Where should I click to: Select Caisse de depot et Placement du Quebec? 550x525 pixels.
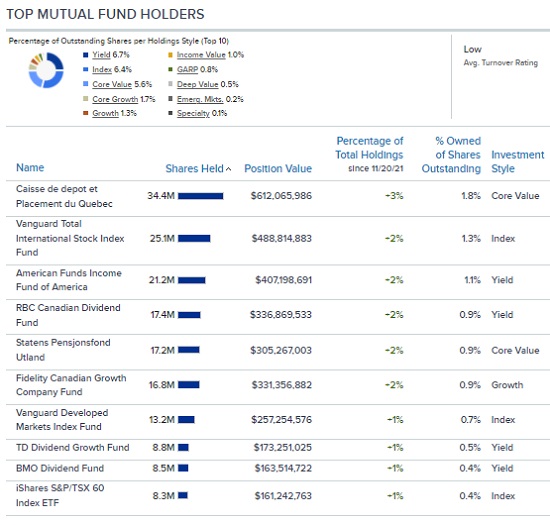[64, 196]
